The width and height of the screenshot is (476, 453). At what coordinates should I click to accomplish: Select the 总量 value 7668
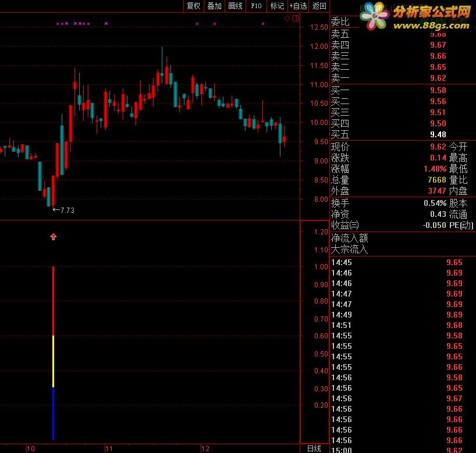coord(437,180)
